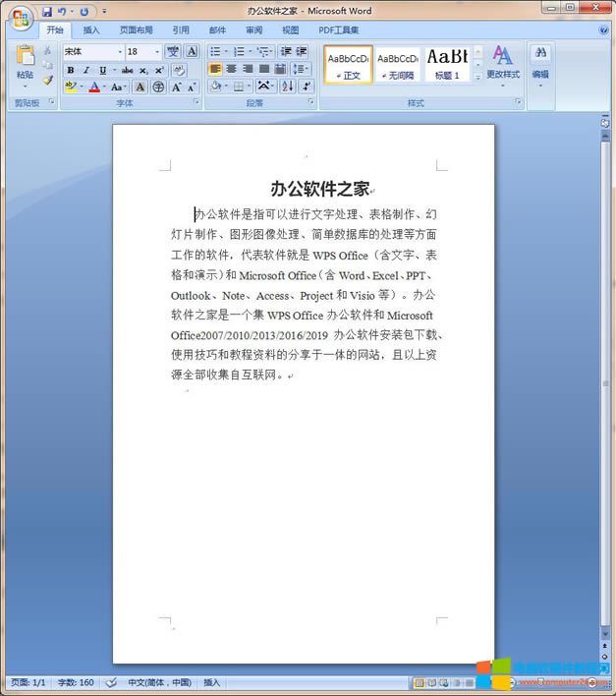Screen dimensions: 616x696
Task: Toggle Italic formatting
Action: point(86,70)
